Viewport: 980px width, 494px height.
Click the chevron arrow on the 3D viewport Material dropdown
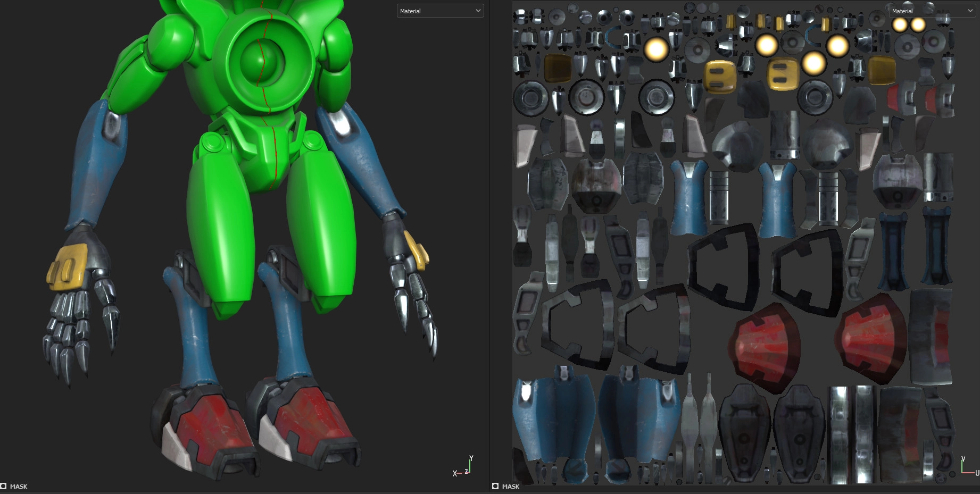[x=478, y=11]
